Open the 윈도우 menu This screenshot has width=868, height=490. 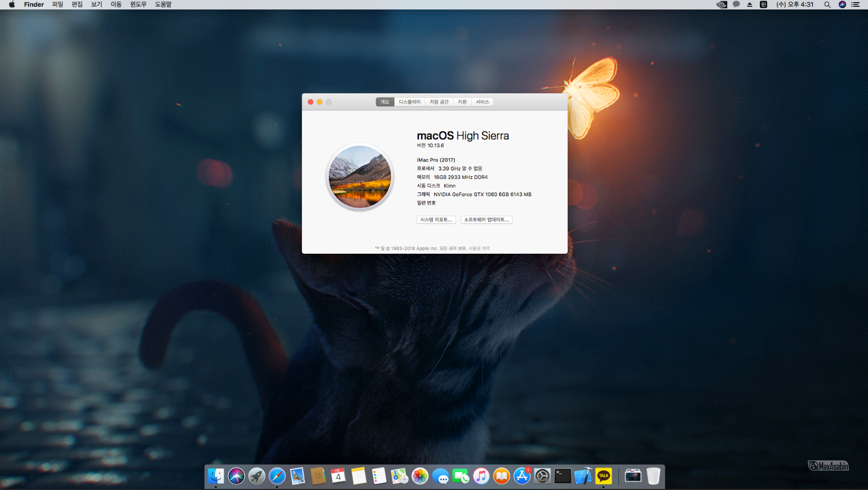point(138,4)
